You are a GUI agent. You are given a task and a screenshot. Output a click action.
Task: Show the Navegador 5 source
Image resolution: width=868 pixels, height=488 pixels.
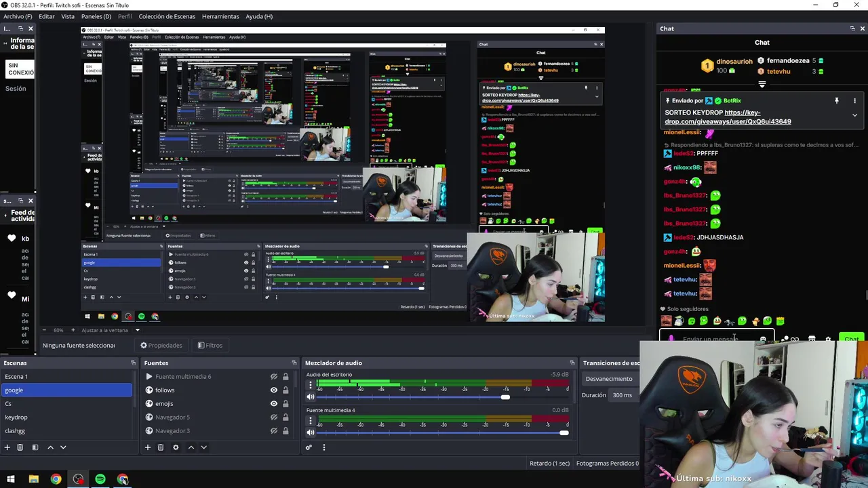pos(274,417)
